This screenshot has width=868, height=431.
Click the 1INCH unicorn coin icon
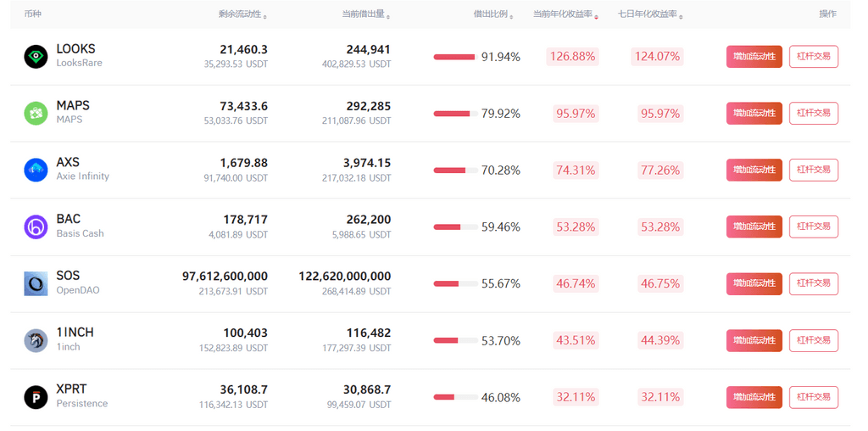point(36,340)
